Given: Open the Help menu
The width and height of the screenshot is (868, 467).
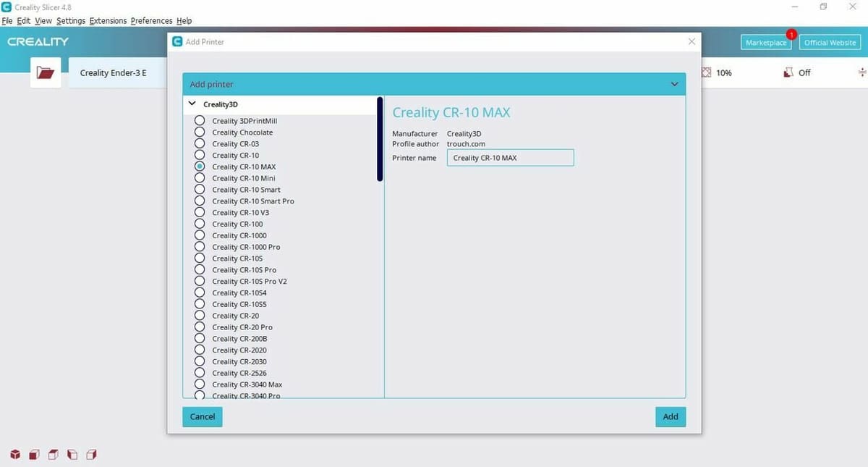Looking at the screenshot, I should 184,21.
